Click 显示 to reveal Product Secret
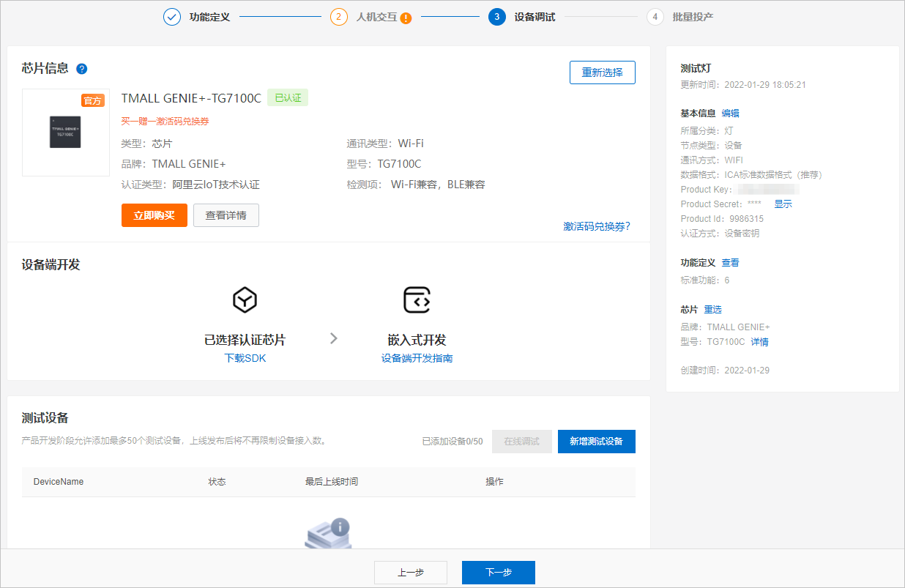The image size is (905, 588). 783,204
